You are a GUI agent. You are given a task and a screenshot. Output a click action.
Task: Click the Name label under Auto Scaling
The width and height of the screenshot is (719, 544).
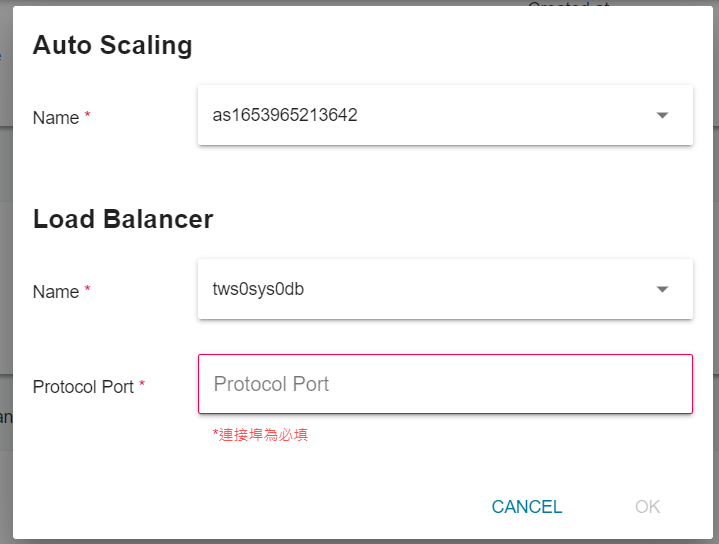click(56, 118)
